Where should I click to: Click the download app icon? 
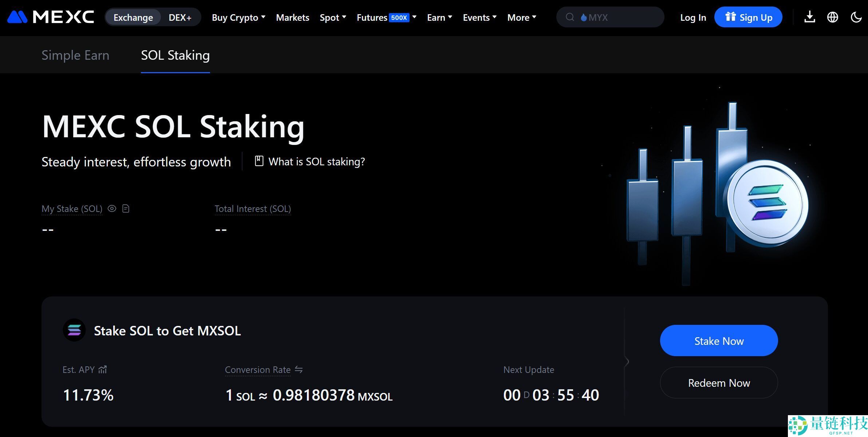tap(809, 17)
